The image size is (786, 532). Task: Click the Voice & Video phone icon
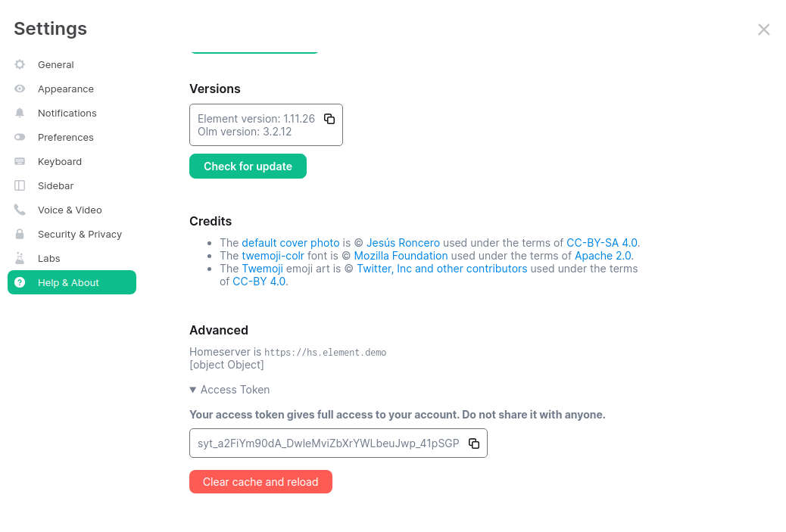(20, 210)
